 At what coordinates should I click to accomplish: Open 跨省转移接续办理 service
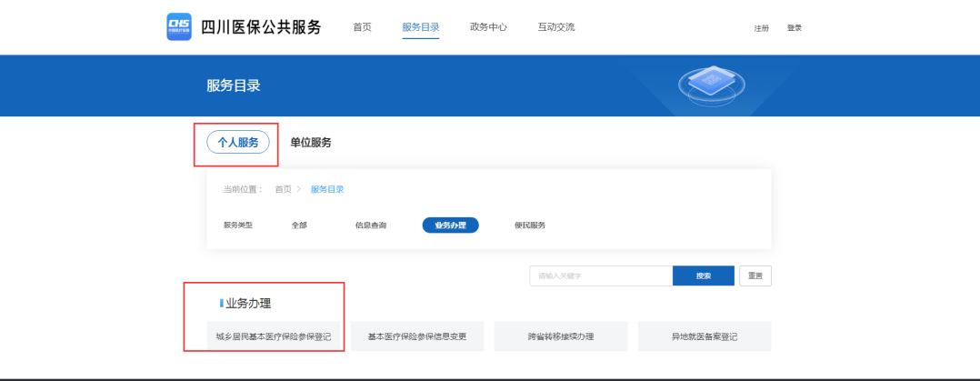tap(561, 336)
